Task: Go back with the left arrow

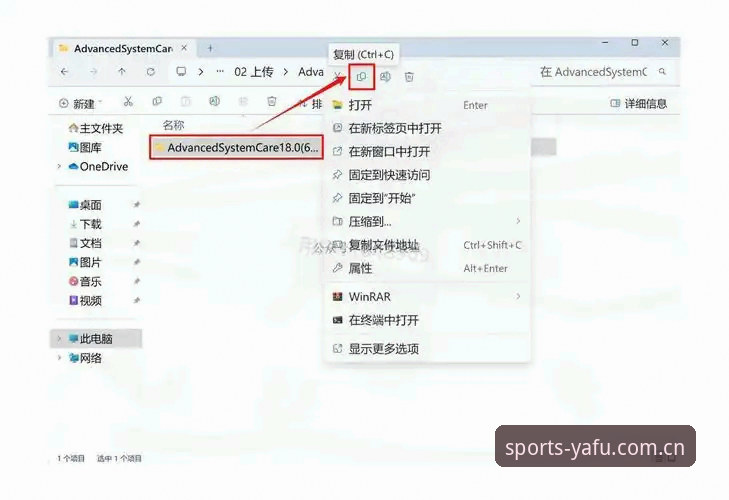Action: [x=65, y=72]
